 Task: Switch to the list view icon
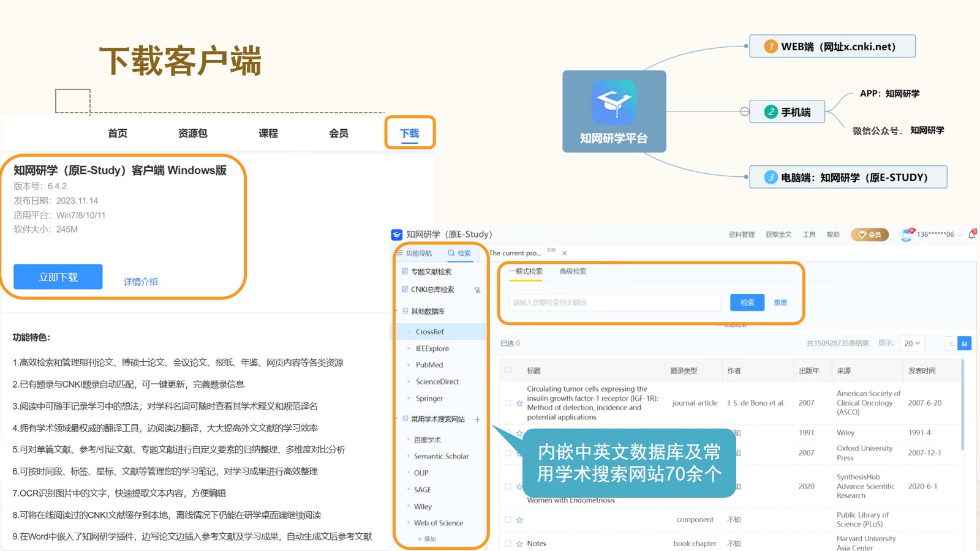click(951, 343)
